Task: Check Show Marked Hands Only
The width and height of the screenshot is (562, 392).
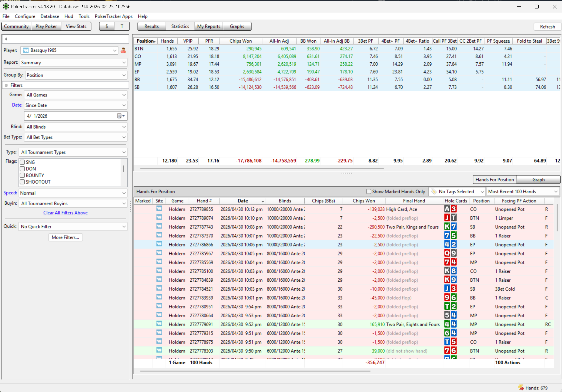Action: (x=369, y=192)
